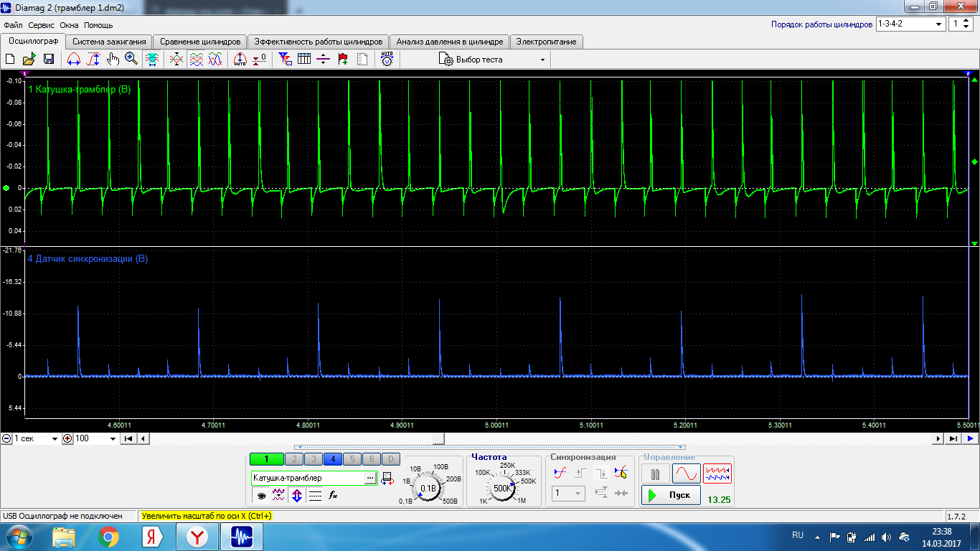Click the channel probe setup icon beside the name field
The width and height of the screenshot is (980, 551).
click(x=387, y=478)
